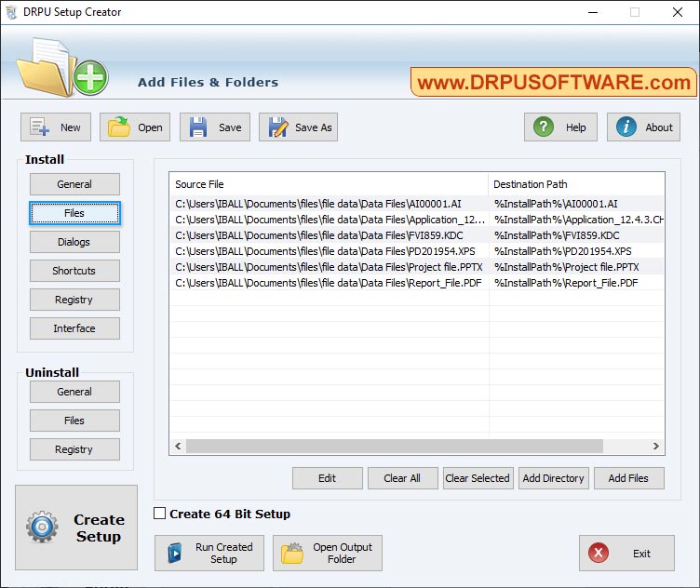Viewport: 700px width, 588px height.
Task: Click scrollbar left arrow in file list
Action: coord(178,446)
